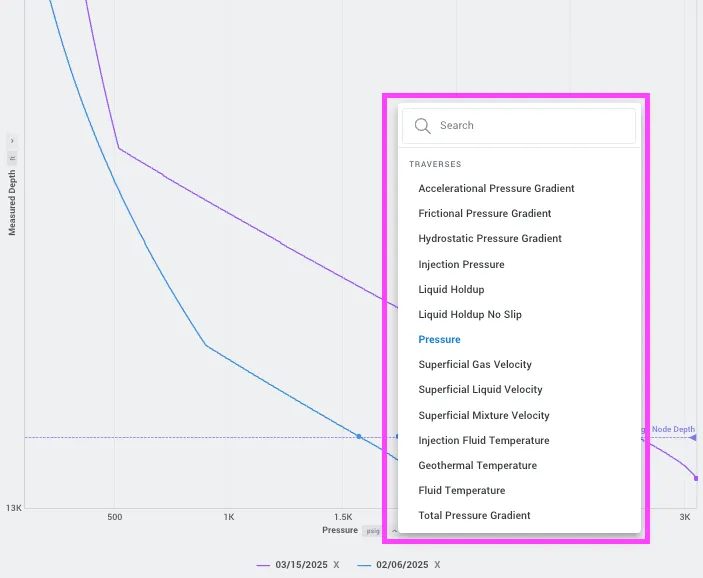This screenshot has height=578, width=703.
Task: Remove the 03/15/2025 series with its X
Action: point(336,565)
